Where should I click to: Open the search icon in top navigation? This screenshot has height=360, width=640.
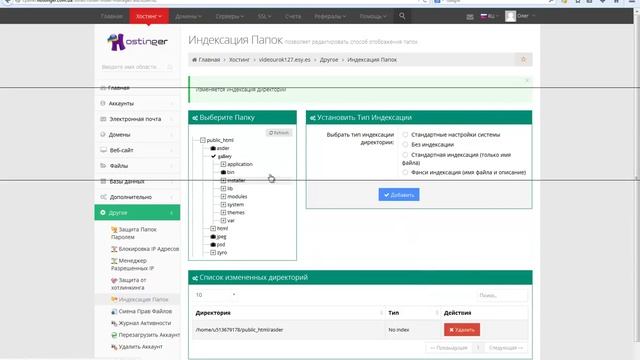(402, 16)
